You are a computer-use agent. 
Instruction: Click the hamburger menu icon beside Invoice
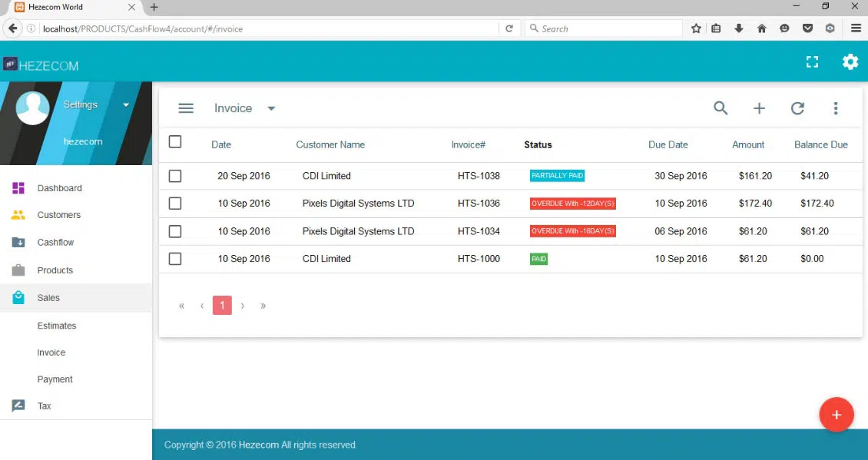click(x=186, y=108)
